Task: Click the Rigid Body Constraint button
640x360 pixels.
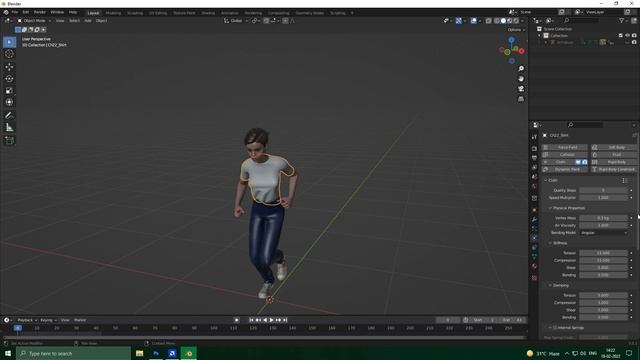Action: 614,169
